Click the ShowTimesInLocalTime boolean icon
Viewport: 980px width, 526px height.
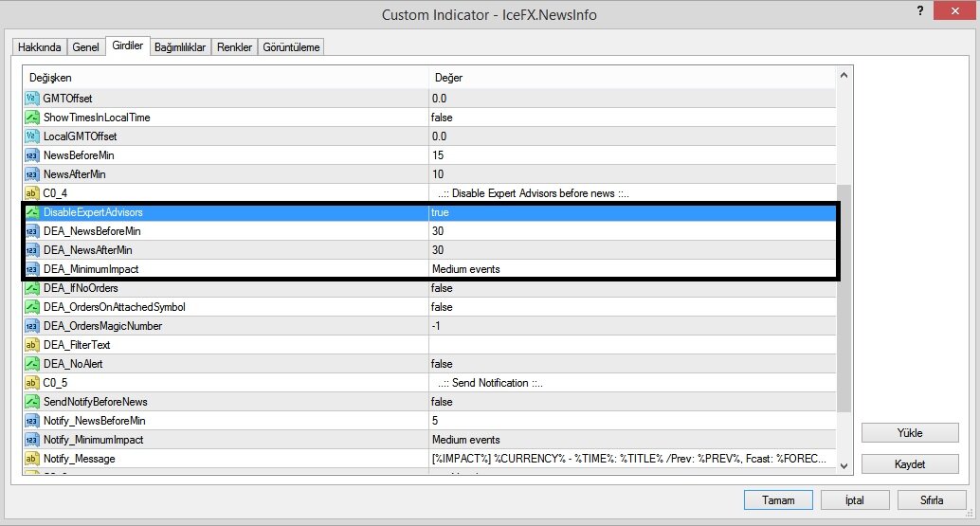32,118
